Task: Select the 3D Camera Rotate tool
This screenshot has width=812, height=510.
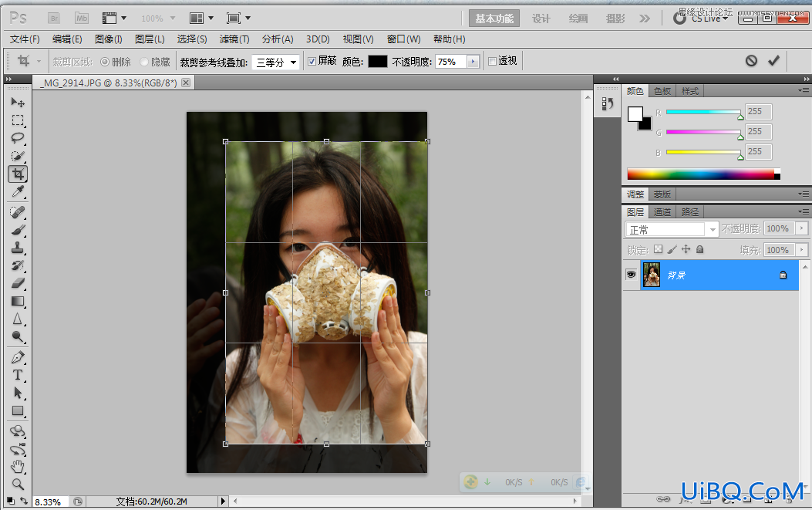Action: (18, 449)
